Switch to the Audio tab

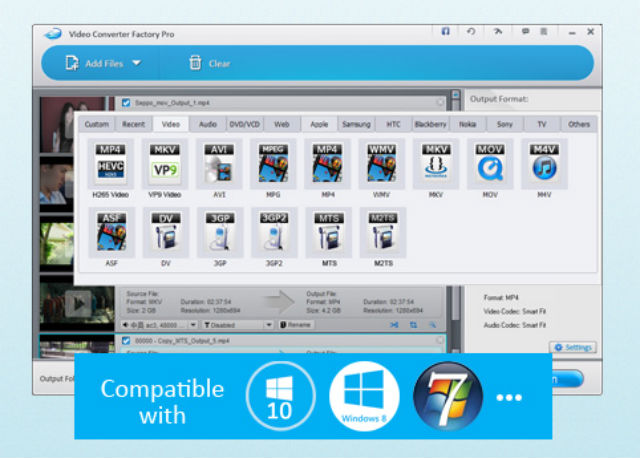click(x=208, y=124)
